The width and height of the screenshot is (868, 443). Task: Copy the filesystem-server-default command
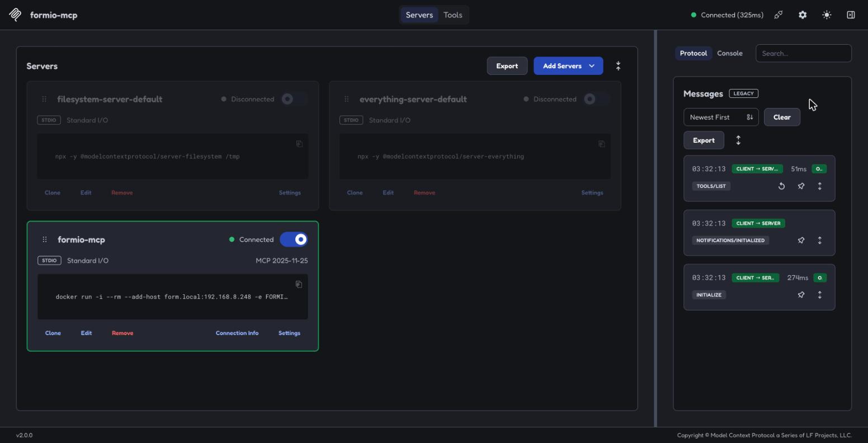299,144
